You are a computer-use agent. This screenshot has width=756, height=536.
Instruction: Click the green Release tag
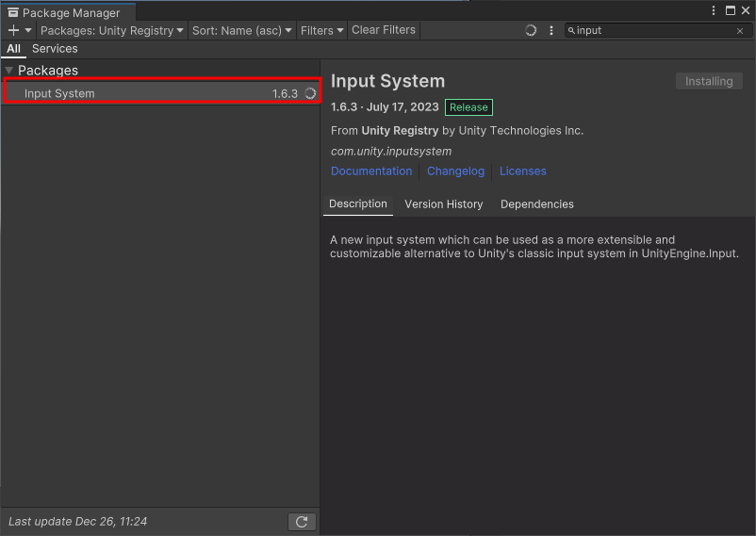pyautogui.click(x=468, y=107)
